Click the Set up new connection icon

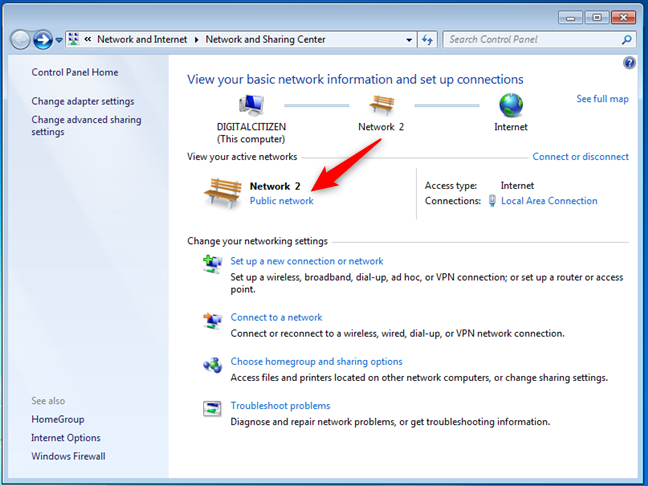(x=212, y=264)
